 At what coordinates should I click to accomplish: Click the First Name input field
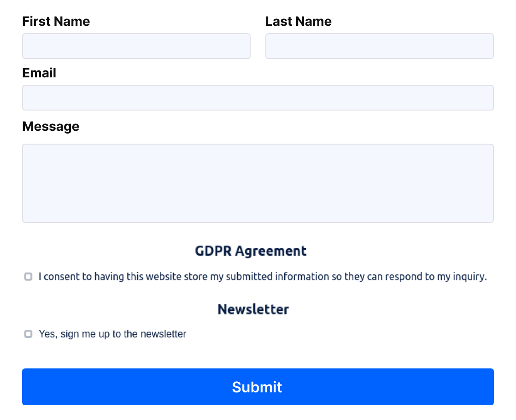136,46
